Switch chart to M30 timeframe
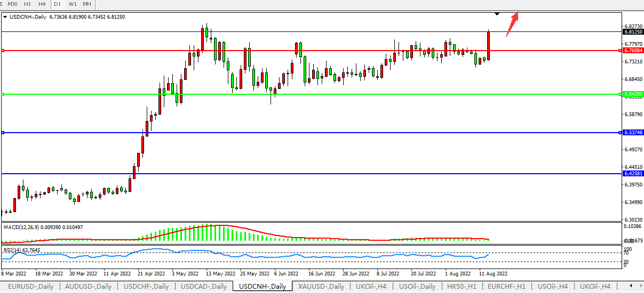This screenshot has width=644, height=293. pyautogui.click(x=13, y=4)
